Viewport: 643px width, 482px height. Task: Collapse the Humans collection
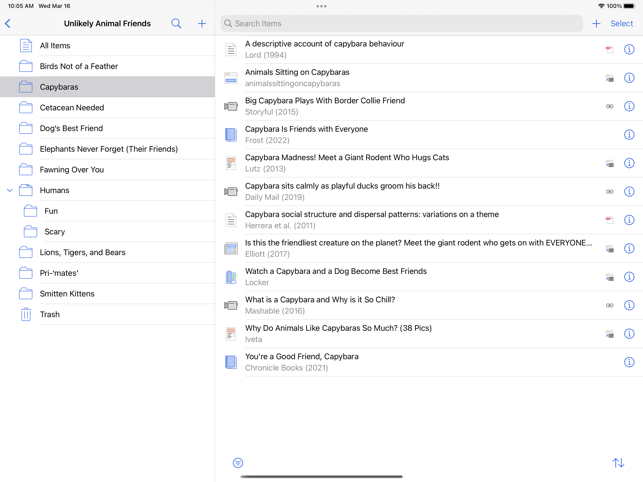click(x=10, y=190)
